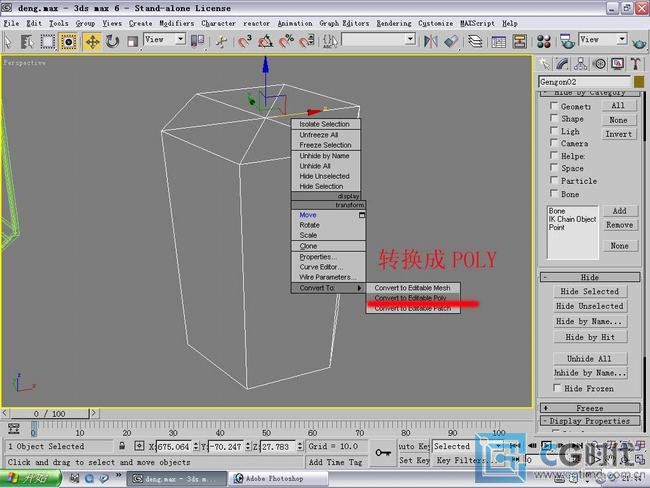Collapse the Hide rollout
Screen dimensions: 650x488
click(x=590, y=277)
